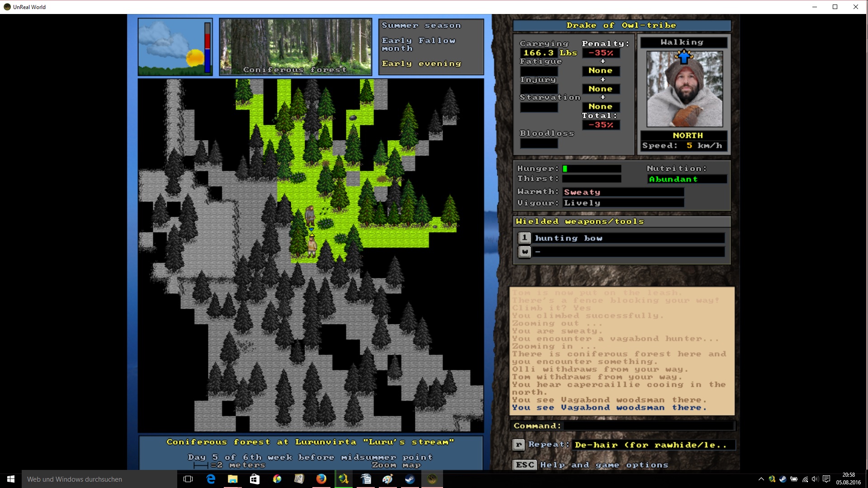Viewport: 868px width, 488px height.
Task: Open Task View in the taskbar
Action: 188,479
